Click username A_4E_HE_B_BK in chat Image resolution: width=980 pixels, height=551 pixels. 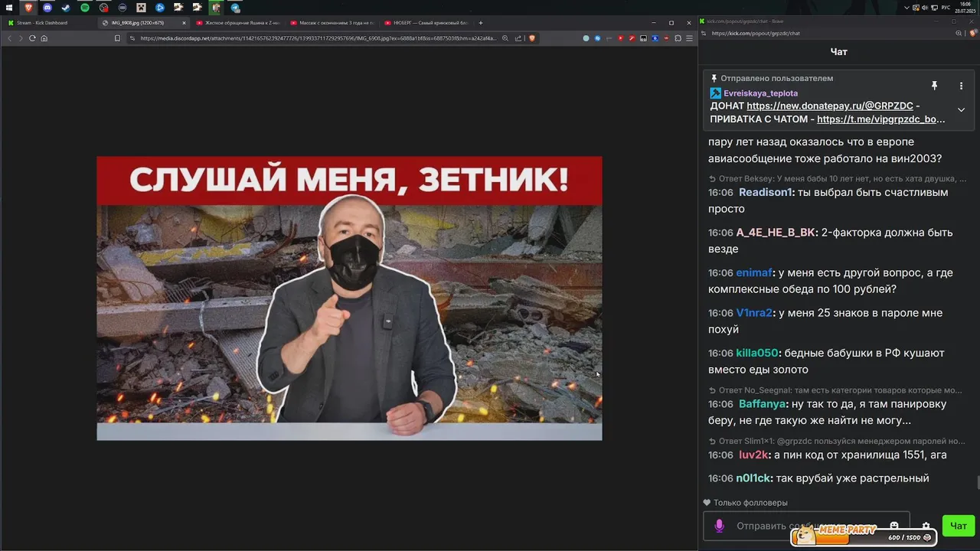[776, 233]
